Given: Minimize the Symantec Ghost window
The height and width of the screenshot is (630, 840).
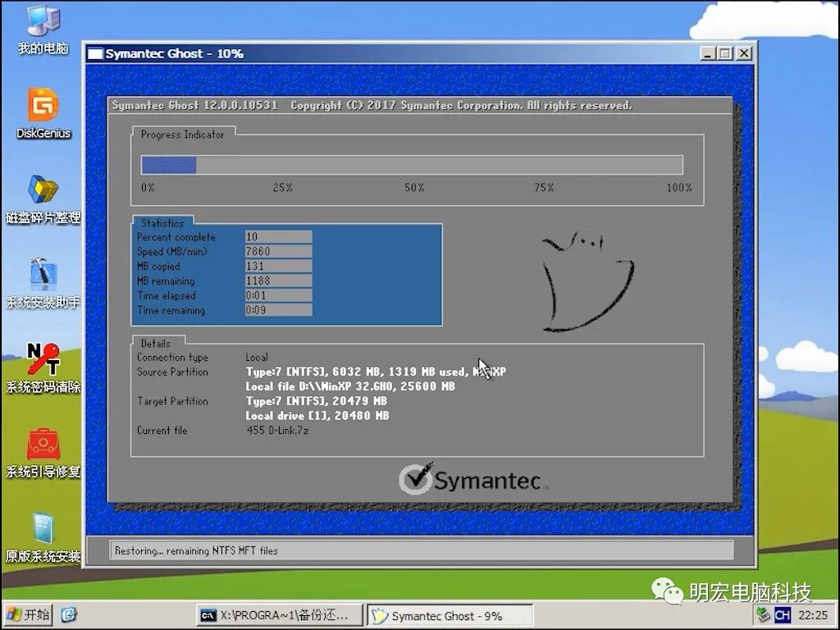Looking at the screenshot, I should tap(708, 53).
